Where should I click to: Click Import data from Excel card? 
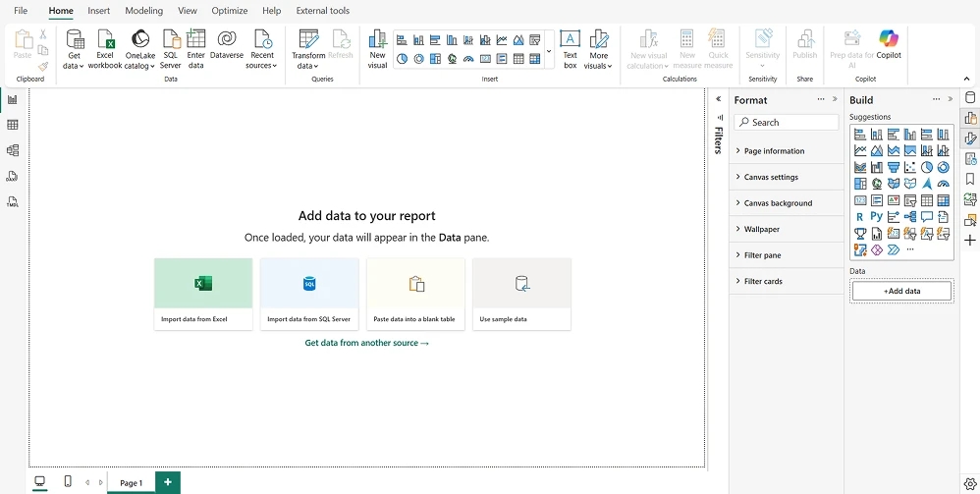[203, 294]
